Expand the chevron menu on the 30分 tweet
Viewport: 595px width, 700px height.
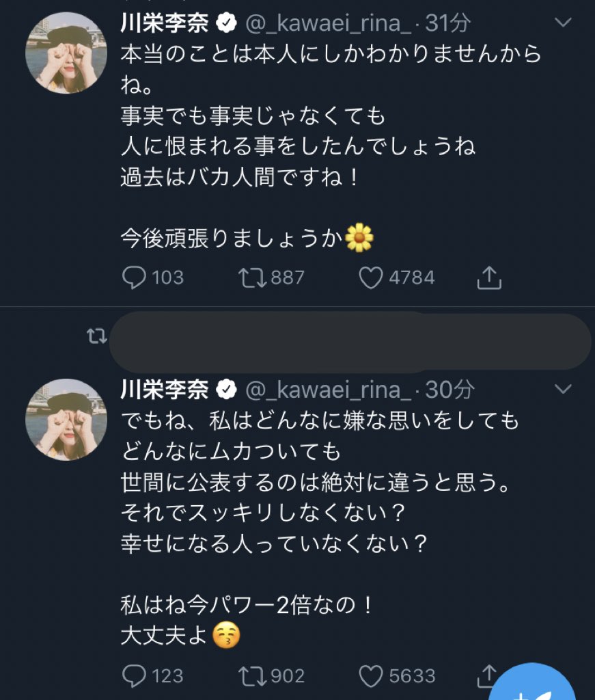564,390
